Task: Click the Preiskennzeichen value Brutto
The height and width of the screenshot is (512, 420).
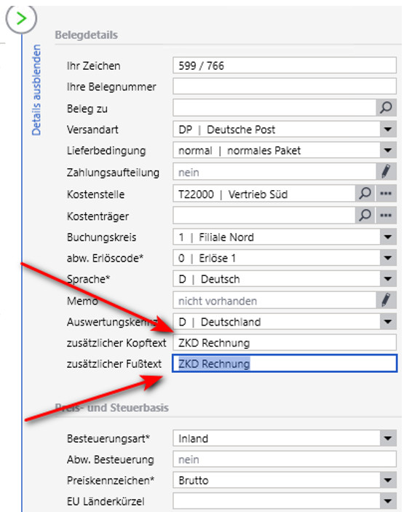Action: coord(193,481)
